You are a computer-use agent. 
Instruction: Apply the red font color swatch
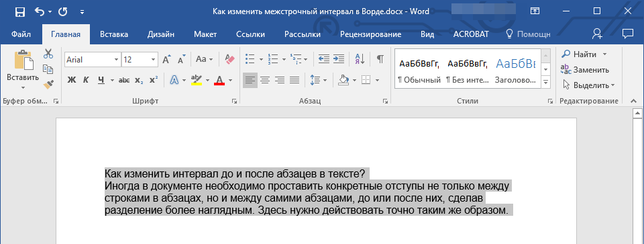tap(219, 80)
